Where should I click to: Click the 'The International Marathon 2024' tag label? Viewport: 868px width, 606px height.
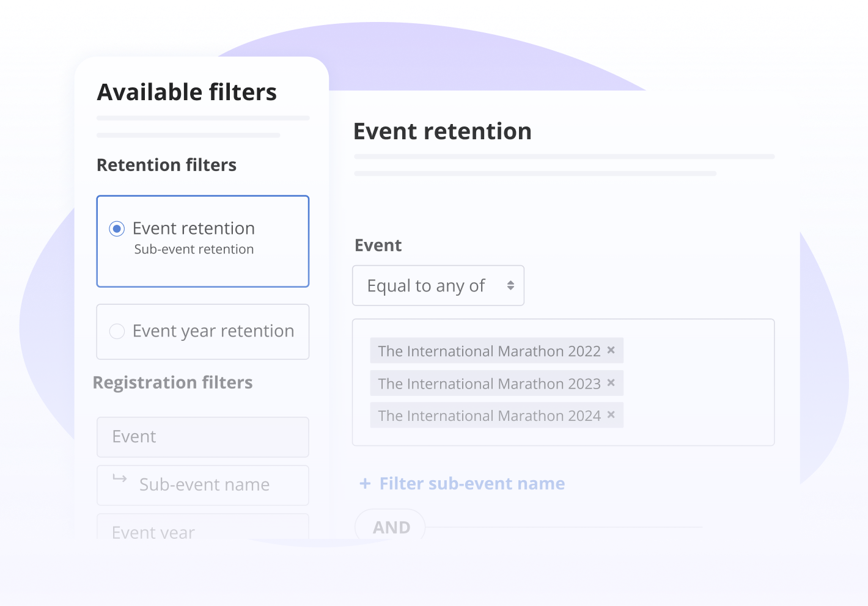tap(489, 416)
